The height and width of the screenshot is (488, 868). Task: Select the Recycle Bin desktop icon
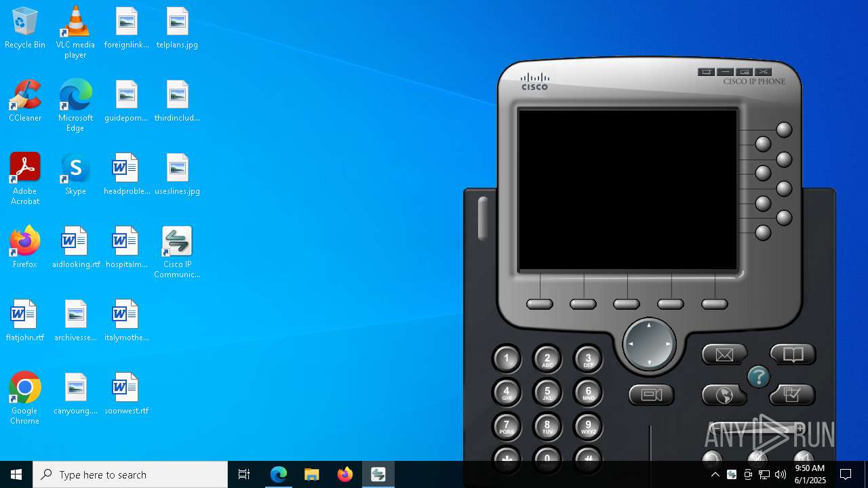pos(25,29)
